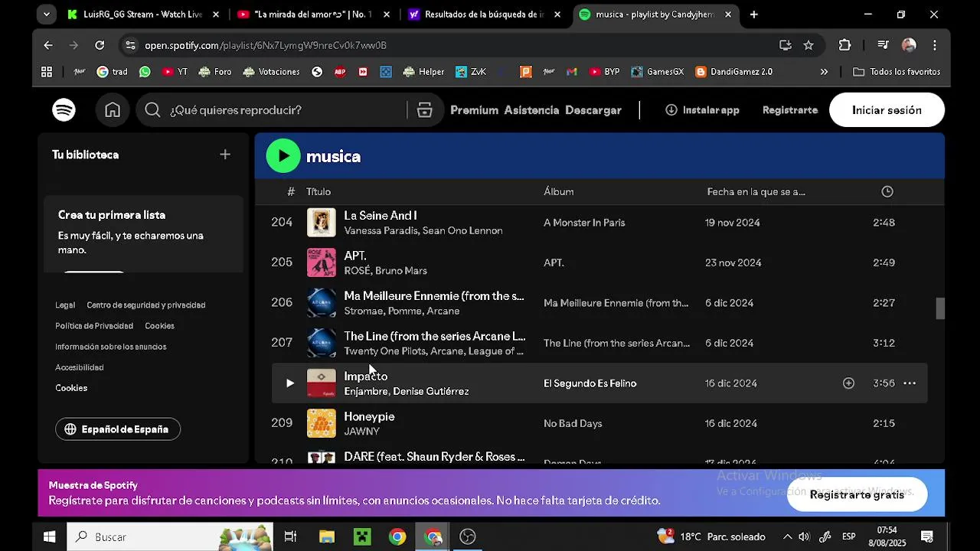Click the Windows Buscar search box
Viewport: 980px width, 551px height.
tap(169, 536)
